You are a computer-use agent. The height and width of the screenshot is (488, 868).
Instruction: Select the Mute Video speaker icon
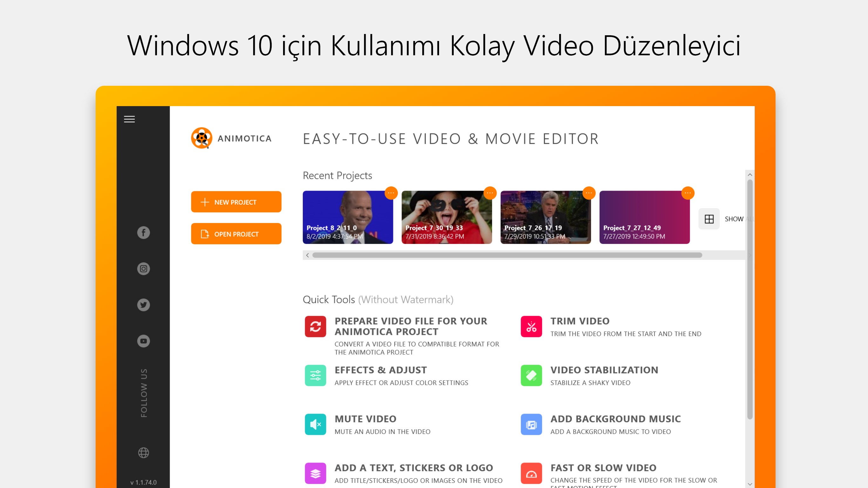tap(315, 424)
